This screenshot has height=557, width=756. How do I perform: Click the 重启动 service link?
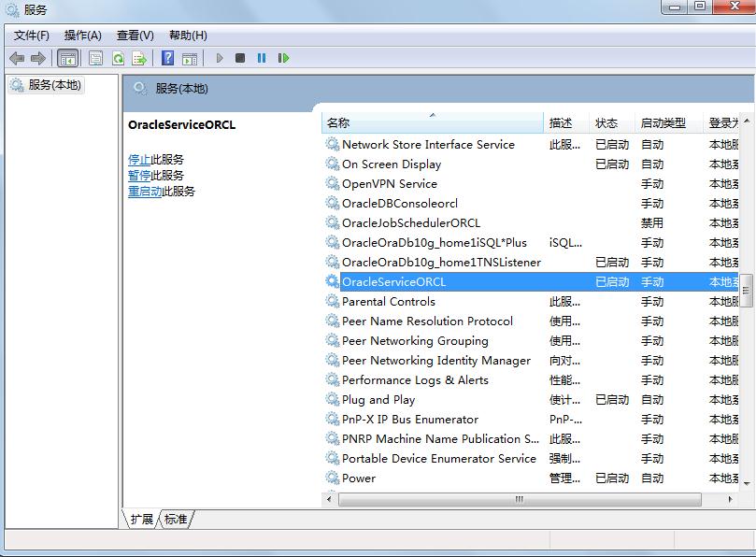point(145,192)
